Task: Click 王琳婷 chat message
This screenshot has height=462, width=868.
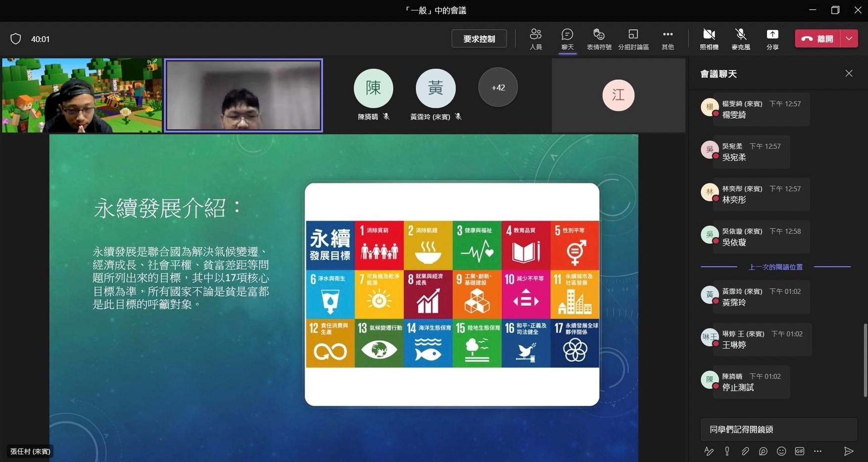Action: 762,339
